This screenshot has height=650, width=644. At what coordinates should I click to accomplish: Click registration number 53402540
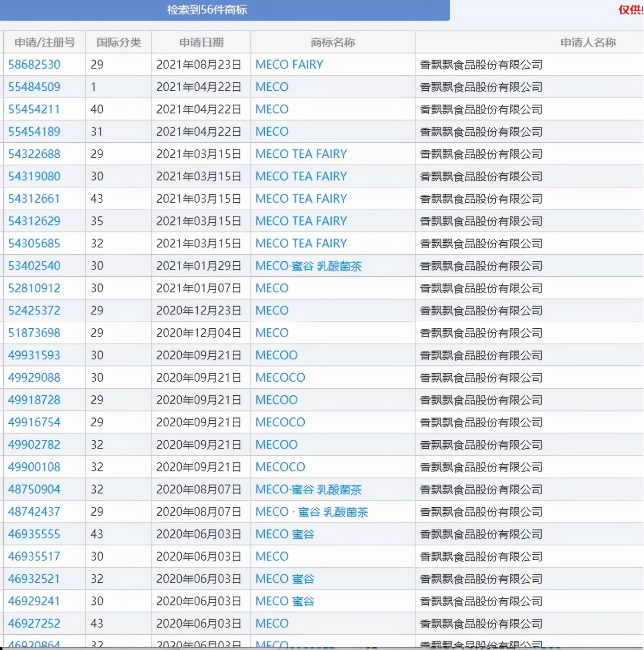34,266
